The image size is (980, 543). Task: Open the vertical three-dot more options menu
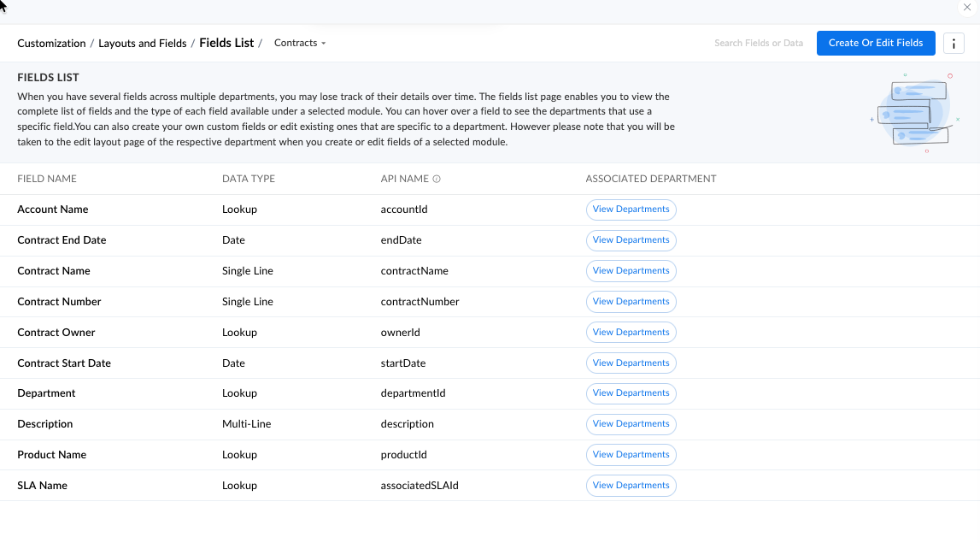[x=954, y=44]
